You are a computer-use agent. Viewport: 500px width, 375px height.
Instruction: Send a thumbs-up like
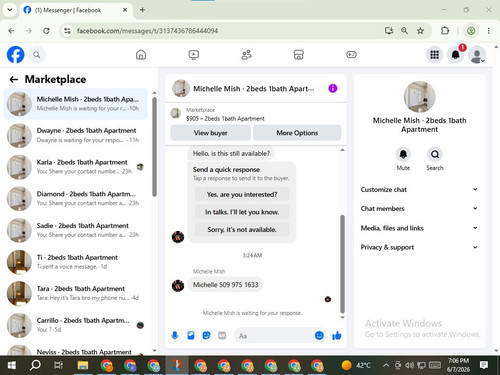tap(337, 335)
